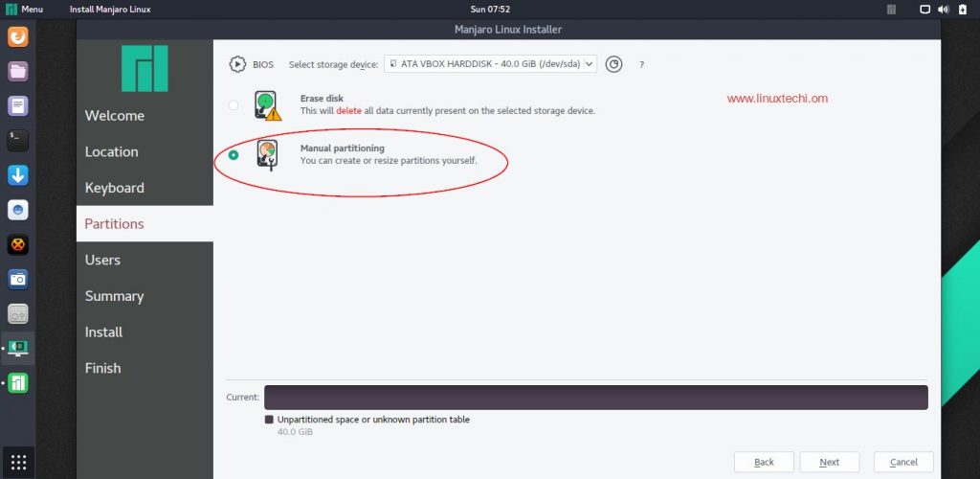Go to the Location step
The image size is (980, 479).
145,152
